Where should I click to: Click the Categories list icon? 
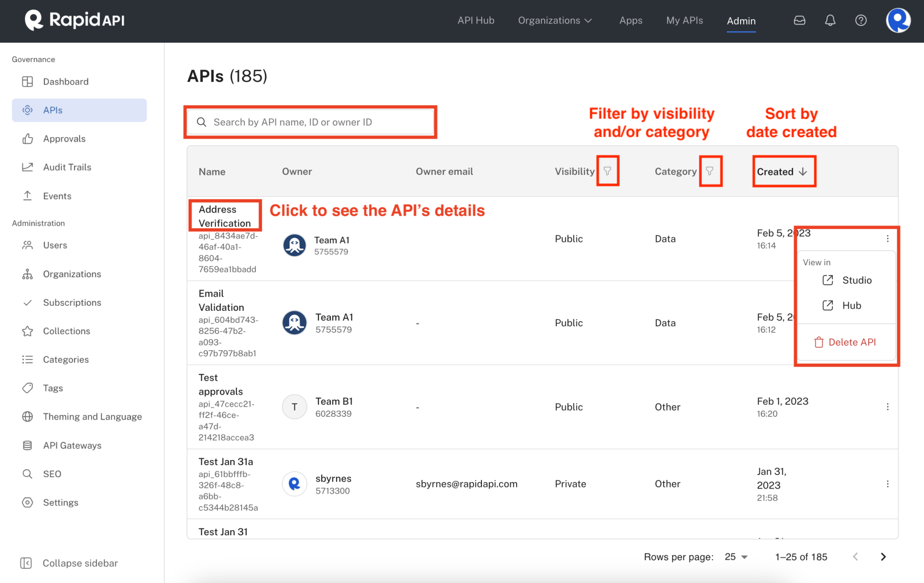[x=27, y=359]
